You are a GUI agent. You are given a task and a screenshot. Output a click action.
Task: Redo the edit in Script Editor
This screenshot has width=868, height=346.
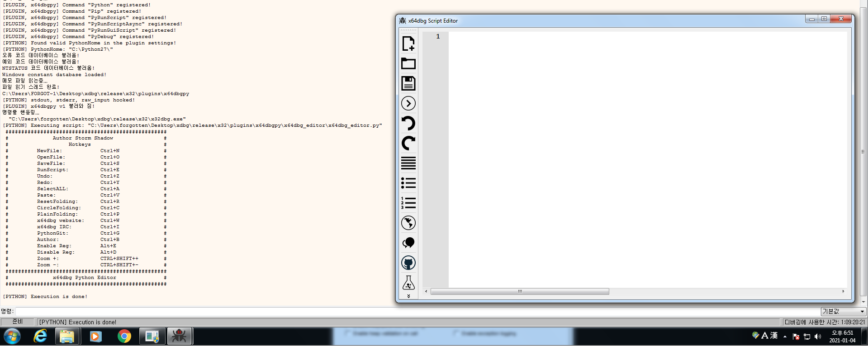tap(408, 143)
